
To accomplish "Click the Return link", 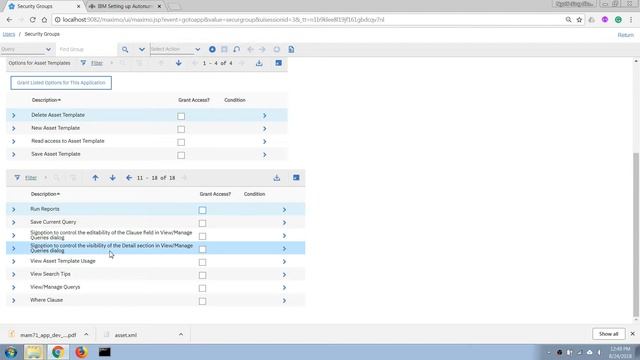I will (x=625, y=35).
